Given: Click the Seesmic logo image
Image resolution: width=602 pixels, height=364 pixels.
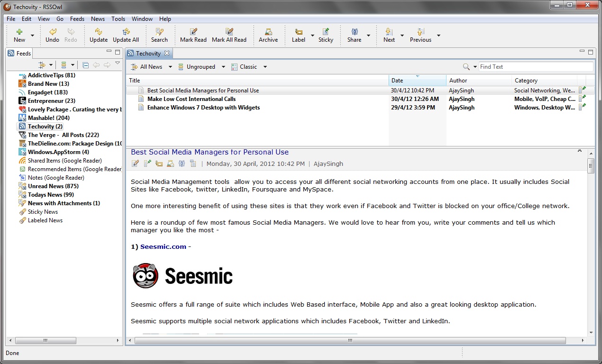Looking at the screenshot, I should 182,276.
